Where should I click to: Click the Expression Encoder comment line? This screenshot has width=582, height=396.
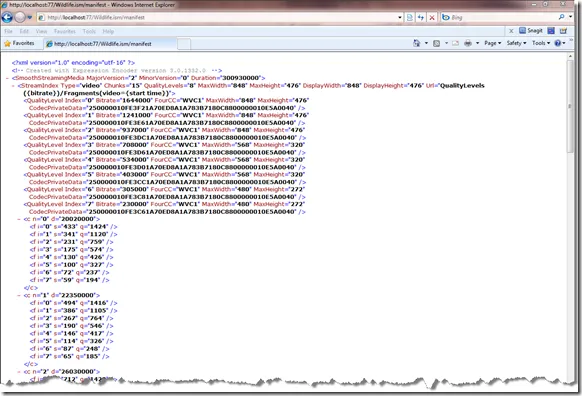coord(117,70)
